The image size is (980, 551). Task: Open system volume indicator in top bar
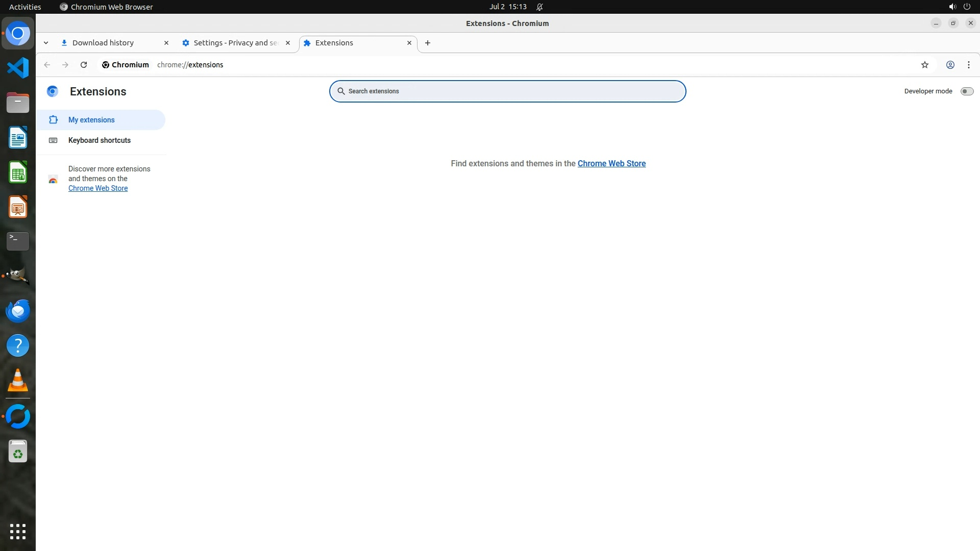(952, 7)
